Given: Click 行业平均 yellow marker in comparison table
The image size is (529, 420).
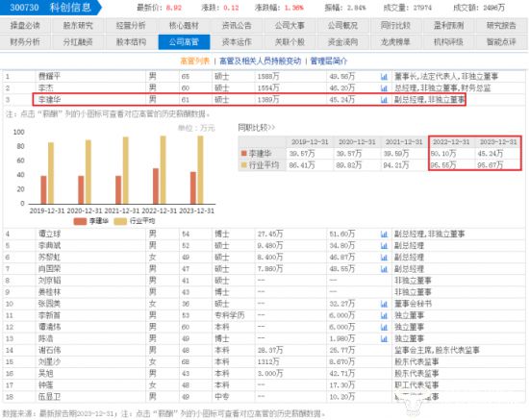Looking at the screenshot, I should [x=244, y=165].
